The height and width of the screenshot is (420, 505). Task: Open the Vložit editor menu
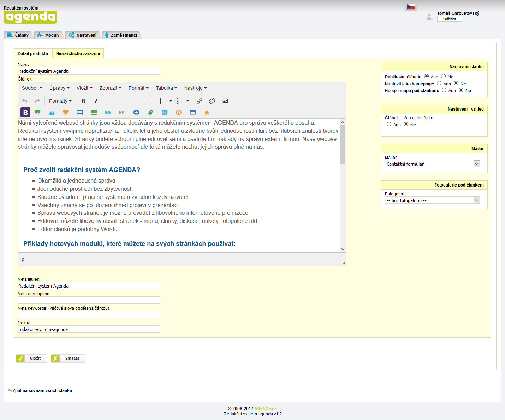click(x=84, y=88)
